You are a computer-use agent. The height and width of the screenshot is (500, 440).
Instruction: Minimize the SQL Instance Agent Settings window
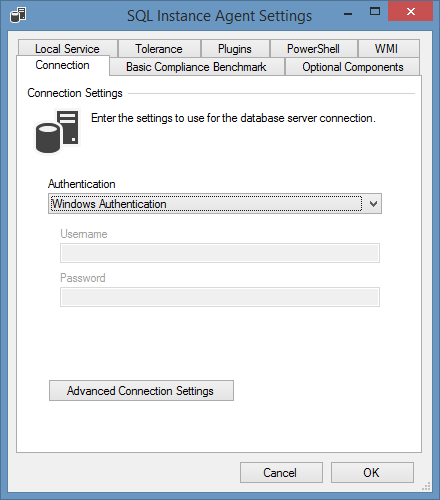(348, 14)
